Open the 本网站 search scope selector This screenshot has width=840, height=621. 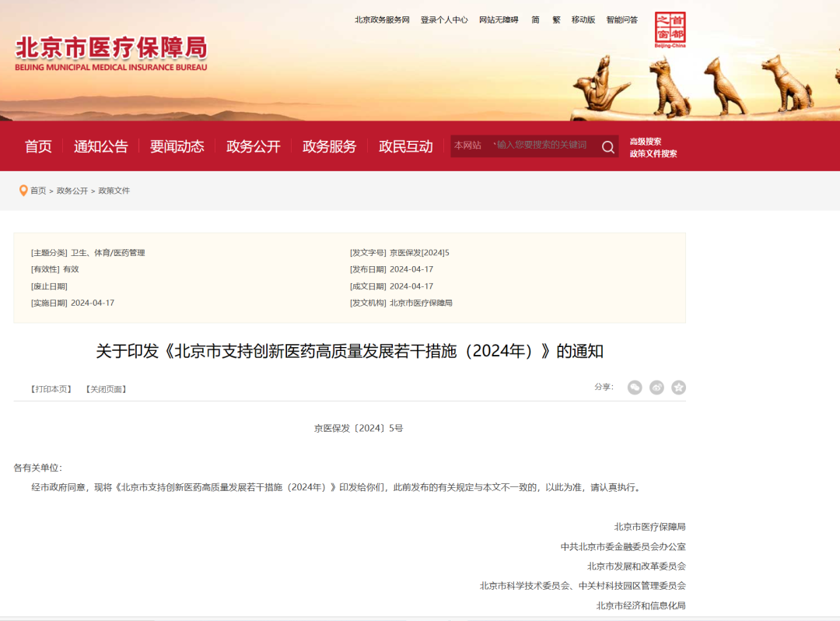pos(467,146)
